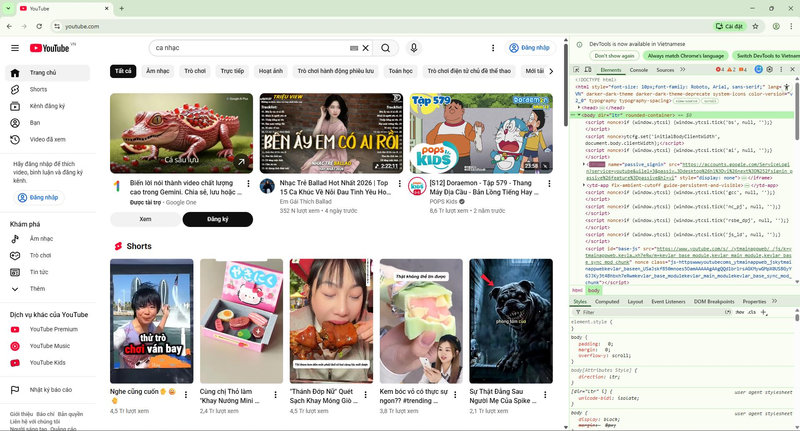Image resolution: width=800 pixels, height=431 pixels.
Task: Toggle DevTools device toolbar
Action: tap(588, 69)
